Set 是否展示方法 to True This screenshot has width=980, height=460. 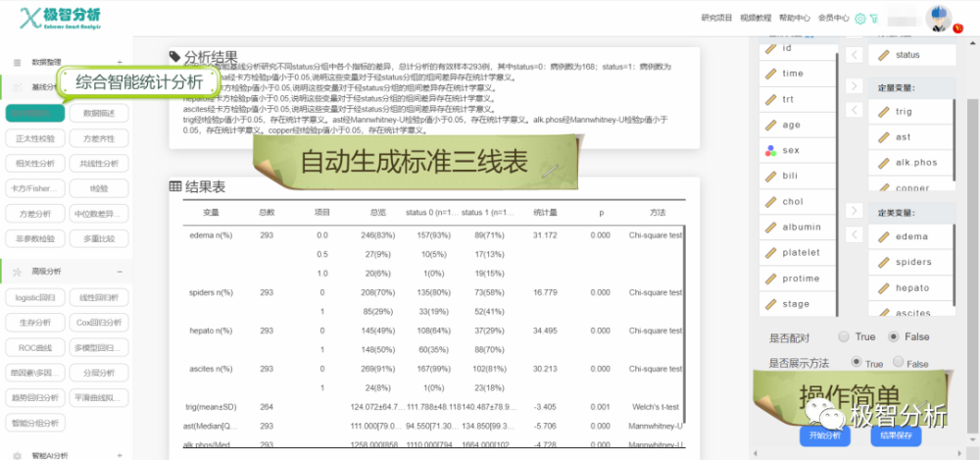[857, 362]
